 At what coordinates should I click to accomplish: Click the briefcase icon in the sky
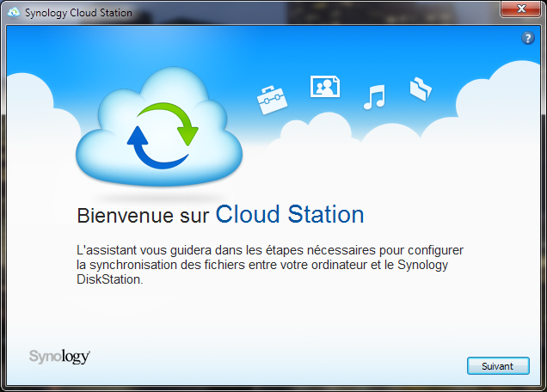pyautogui.click(x=272, y=100)
